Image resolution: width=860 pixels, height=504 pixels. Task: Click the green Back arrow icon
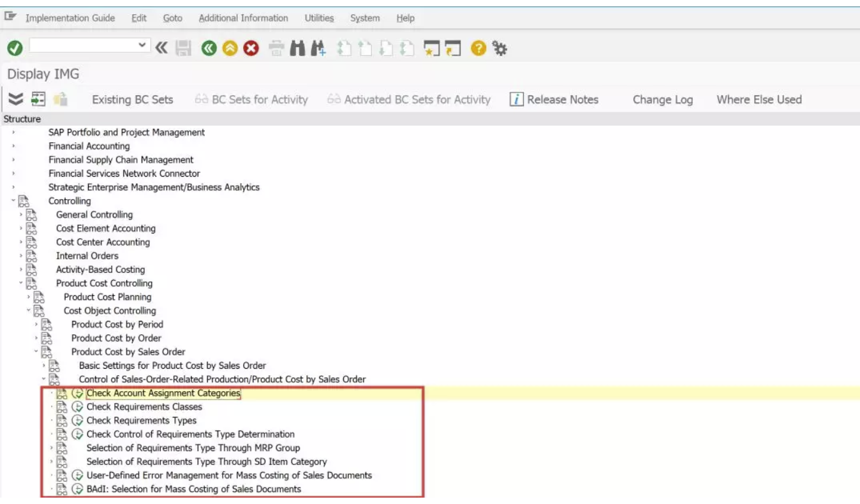point(210,48)
